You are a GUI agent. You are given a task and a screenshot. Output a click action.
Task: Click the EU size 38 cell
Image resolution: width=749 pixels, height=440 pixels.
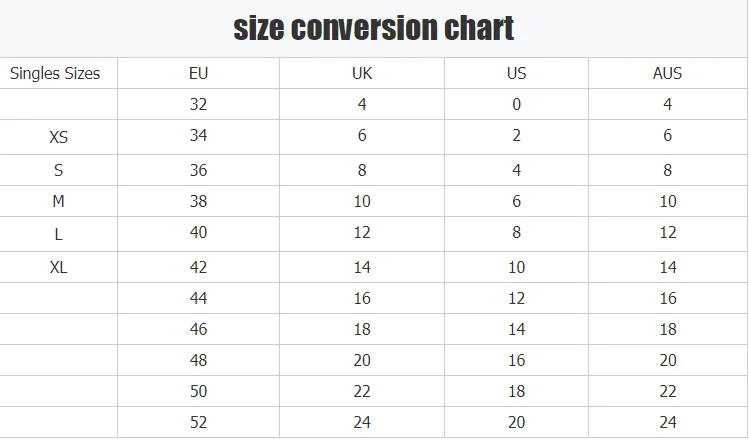[198, 201]
